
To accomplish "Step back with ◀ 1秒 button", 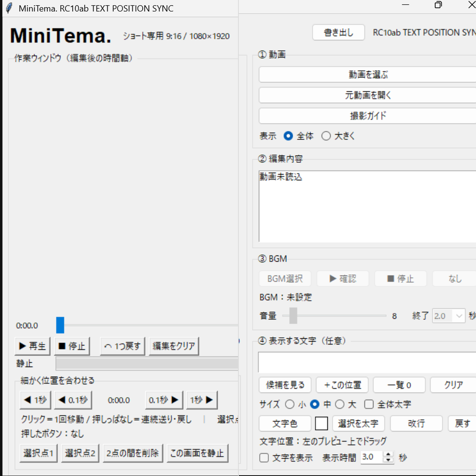I will (35, 400).
